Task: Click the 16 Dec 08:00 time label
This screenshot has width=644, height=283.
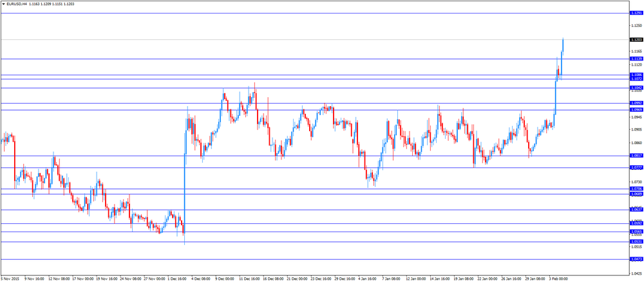Action: [x=274, y=279]
